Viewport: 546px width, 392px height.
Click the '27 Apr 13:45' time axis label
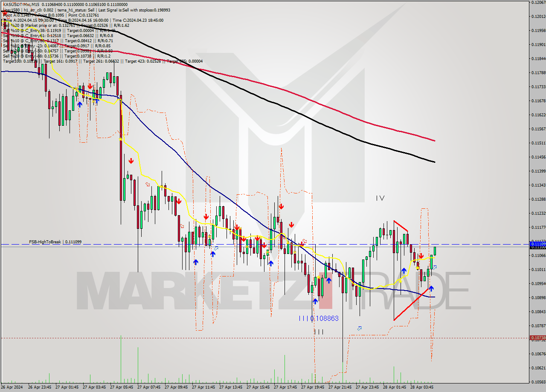[x=231, y=387]
